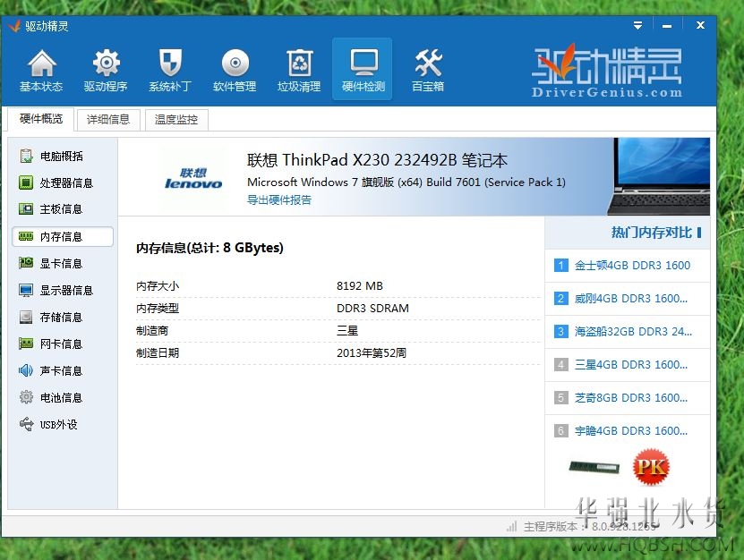The width and height of the screenshot is (744, 560).
Task: Switch to the 详细信息 tab
Action: (108, 120)
